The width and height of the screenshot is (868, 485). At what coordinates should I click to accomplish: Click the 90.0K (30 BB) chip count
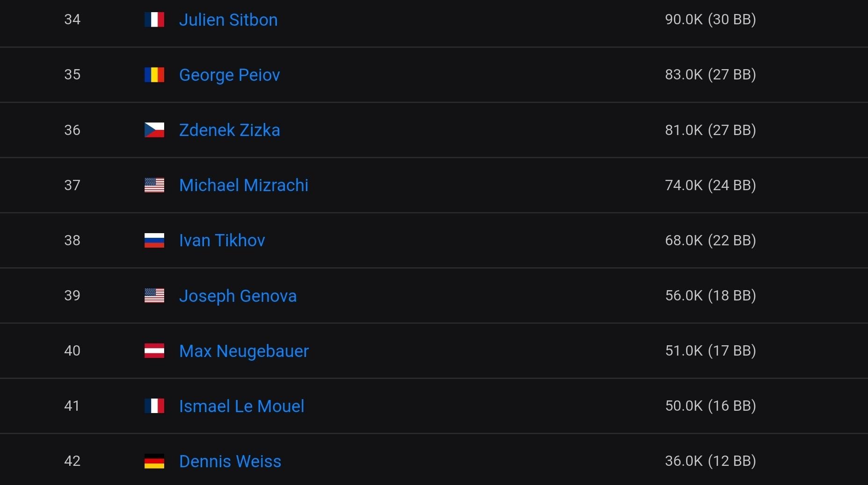click(710, 19)
